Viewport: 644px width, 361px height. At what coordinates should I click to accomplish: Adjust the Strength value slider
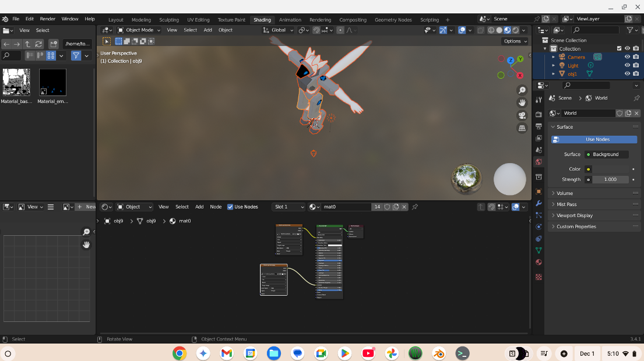click(610, 179)
